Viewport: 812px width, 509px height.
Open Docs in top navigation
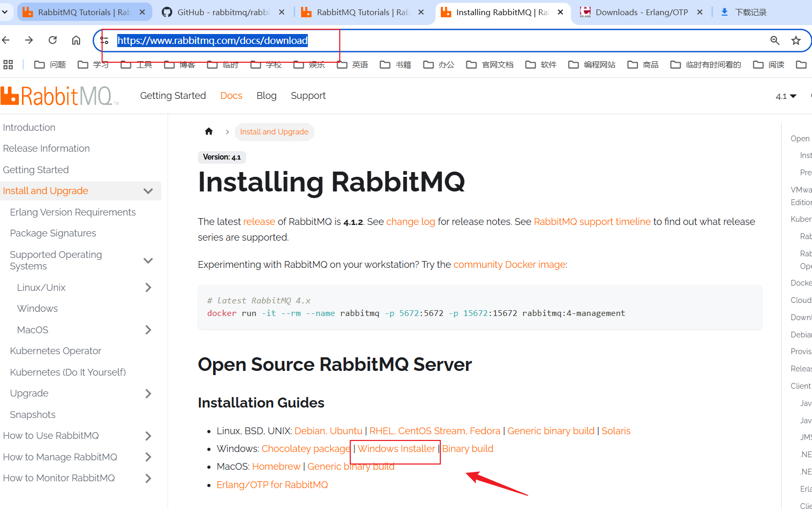[231, 96]
